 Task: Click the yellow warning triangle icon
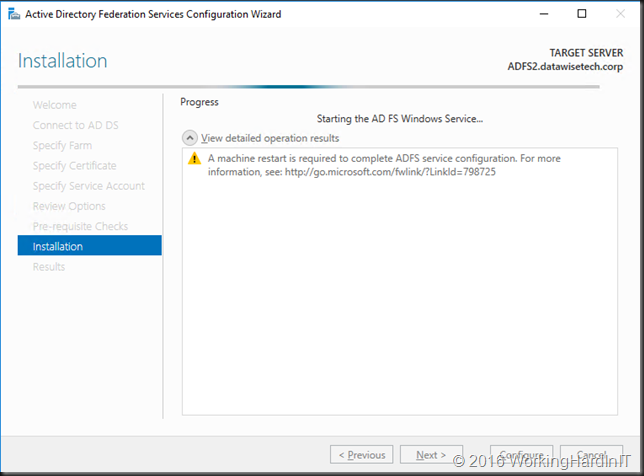(194, 159)
